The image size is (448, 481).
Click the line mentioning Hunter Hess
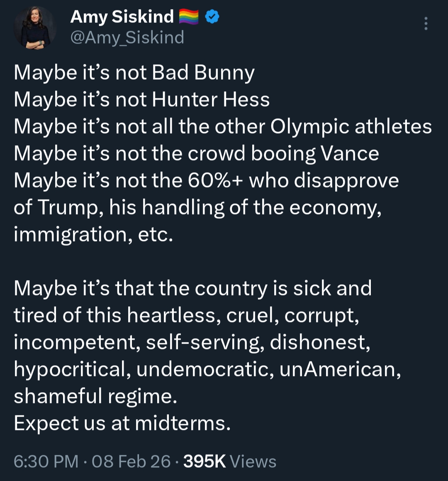[141, 100]
